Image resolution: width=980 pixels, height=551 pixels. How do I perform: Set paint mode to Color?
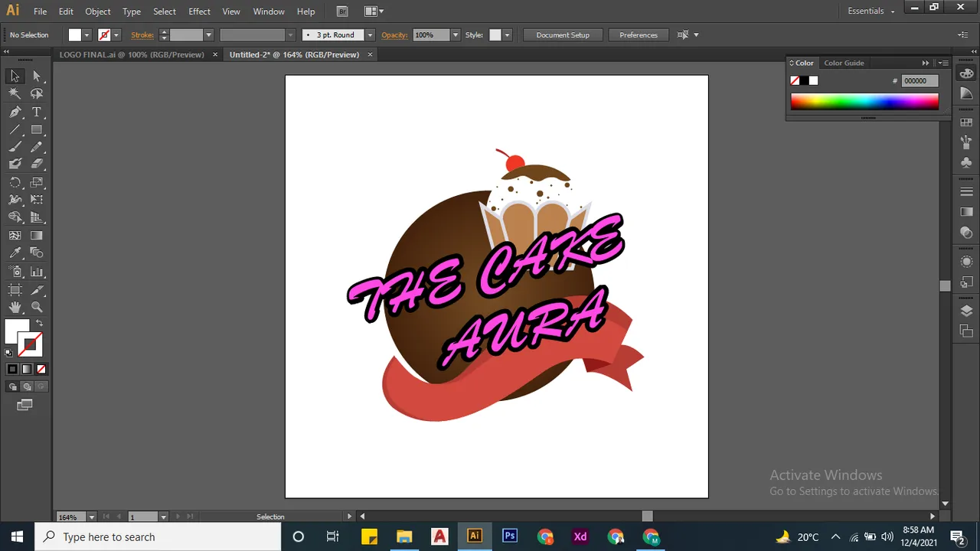tap(12, 370)
